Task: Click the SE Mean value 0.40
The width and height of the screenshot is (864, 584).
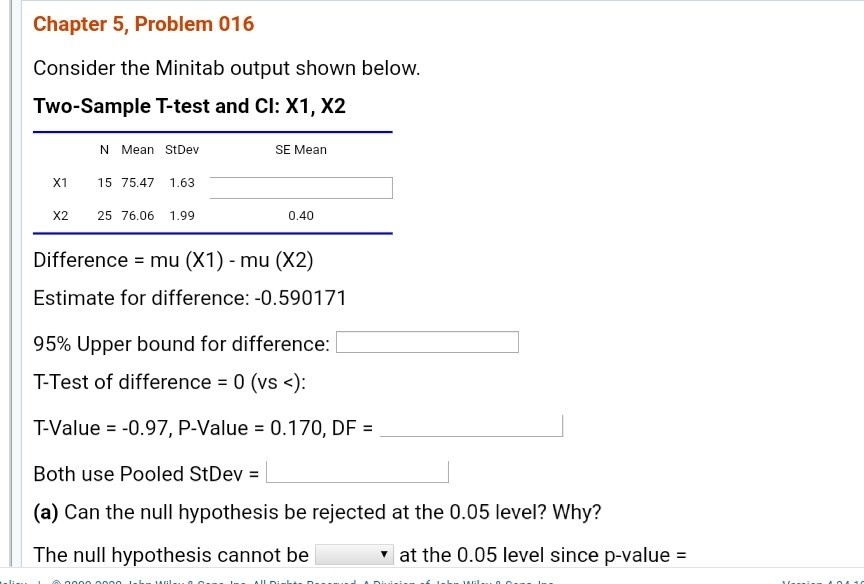Action: (301, 215)
